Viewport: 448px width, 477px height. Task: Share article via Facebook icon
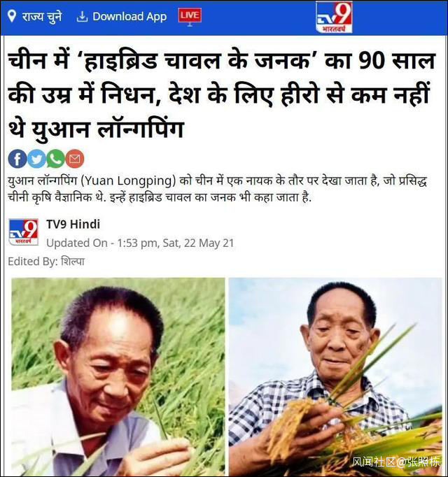coord(17,159)
